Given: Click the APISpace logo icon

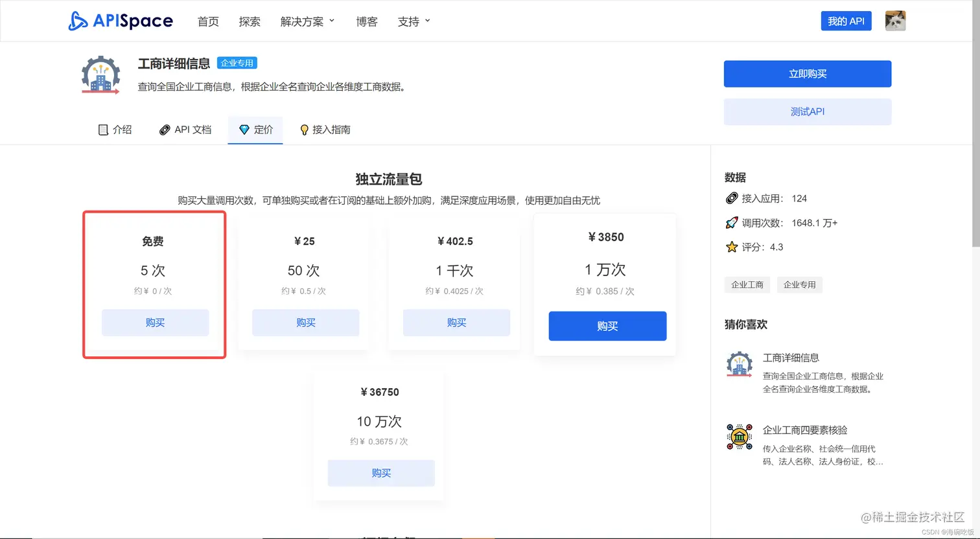Looking at the screenshot, I should click(77, 21).
